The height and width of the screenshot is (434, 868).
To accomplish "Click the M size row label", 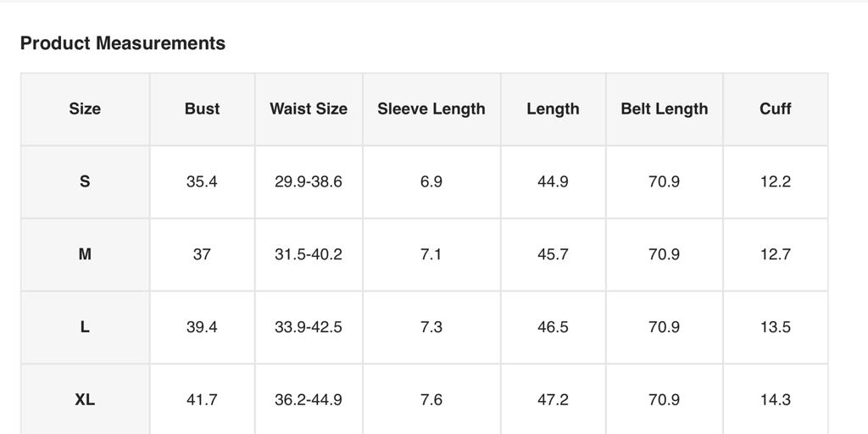I will [85, 254].
